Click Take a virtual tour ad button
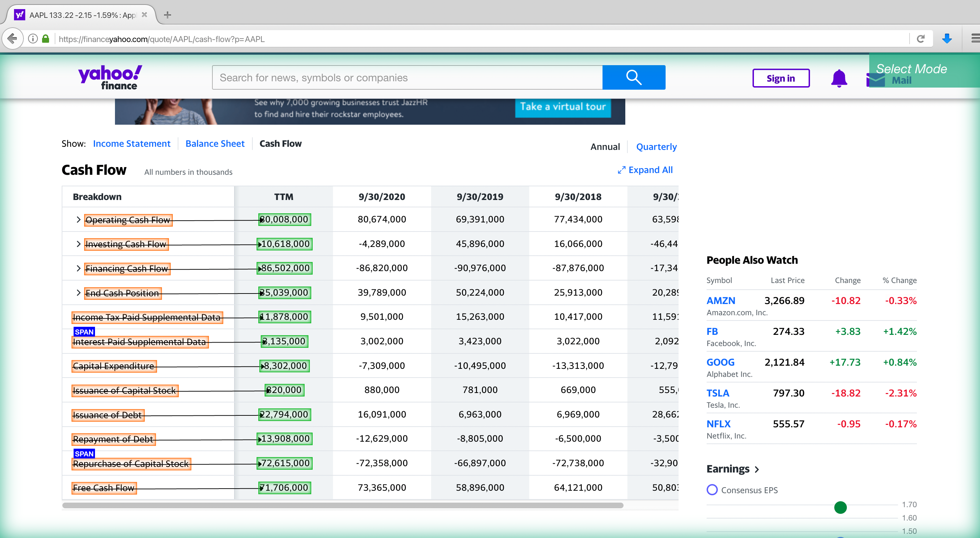This screenshot has height=538, width=980. point(563,107)
